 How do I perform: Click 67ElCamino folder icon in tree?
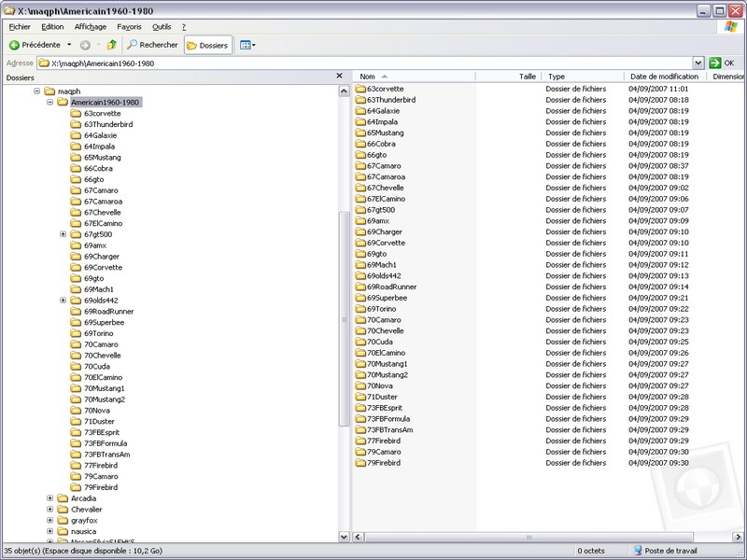pos(76,223)
